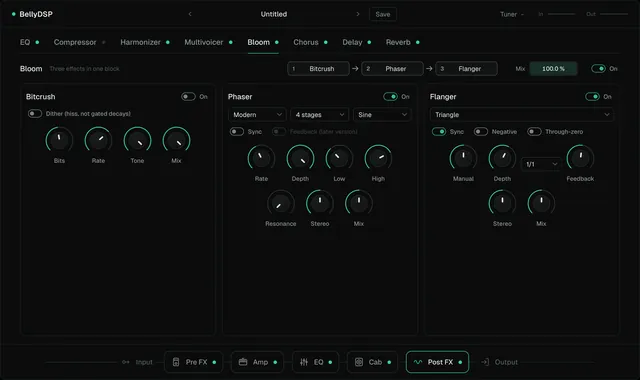Click the Phaser Low knob
This screenshot has height=380, width=640.
(x=339, y=158)
